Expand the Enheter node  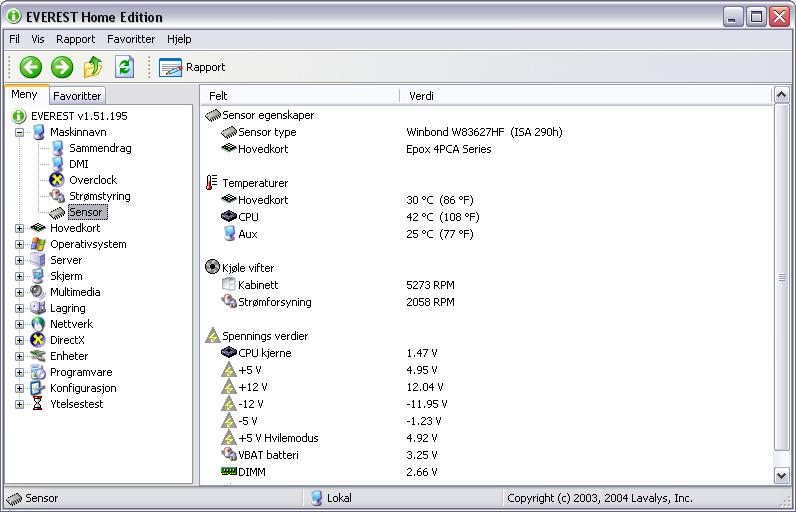(x=19, y=356)
